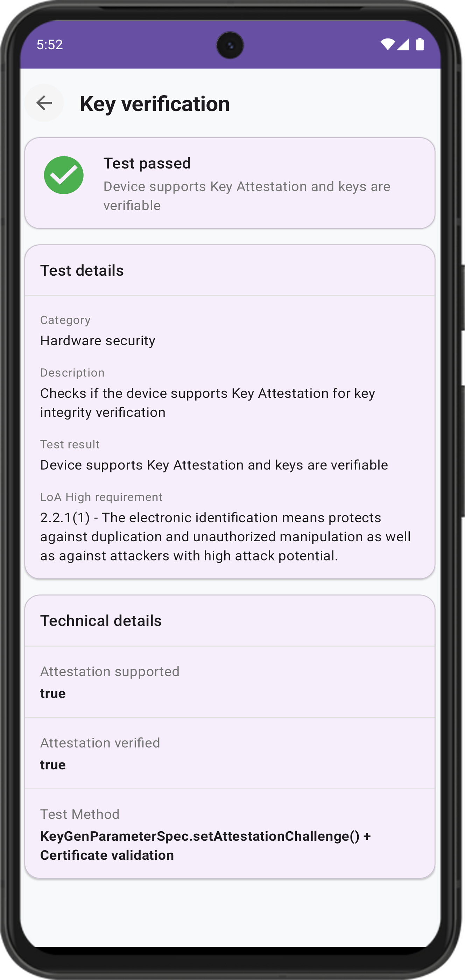Select the Checks if device supports description
Screen dimensions: 465x980
point(208,402)
